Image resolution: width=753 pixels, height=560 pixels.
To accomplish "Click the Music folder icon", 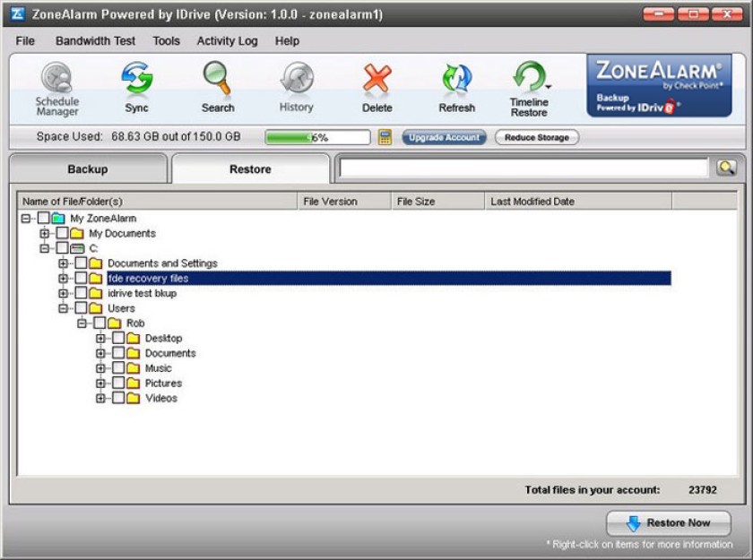I will coord(133,368).
